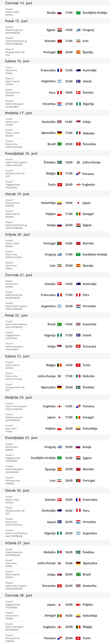
Task: Open Francuska team in Danska–Francuska match
Action: pyautogui.click(x=90, y=500)
